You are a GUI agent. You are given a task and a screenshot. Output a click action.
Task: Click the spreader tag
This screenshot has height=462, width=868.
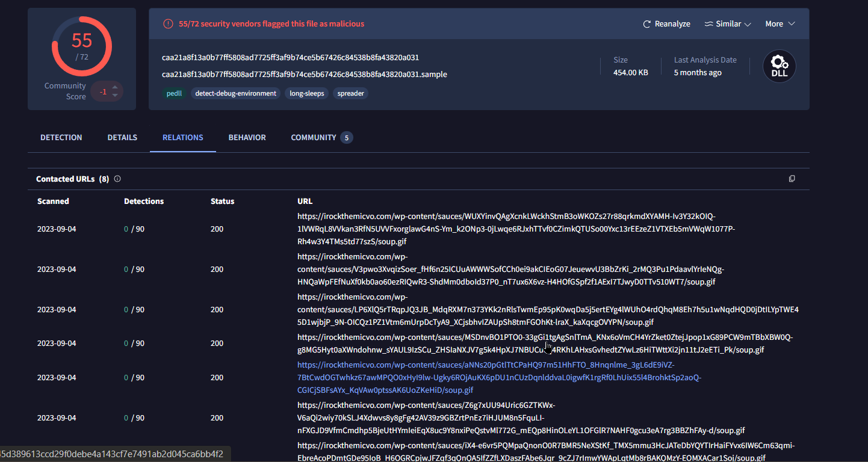click(350, 93)
